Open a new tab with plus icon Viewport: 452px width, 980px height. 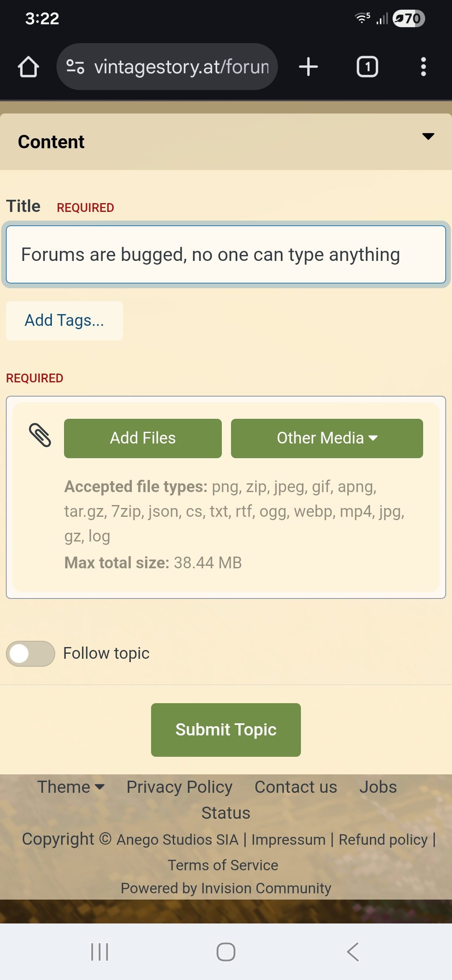308,67
